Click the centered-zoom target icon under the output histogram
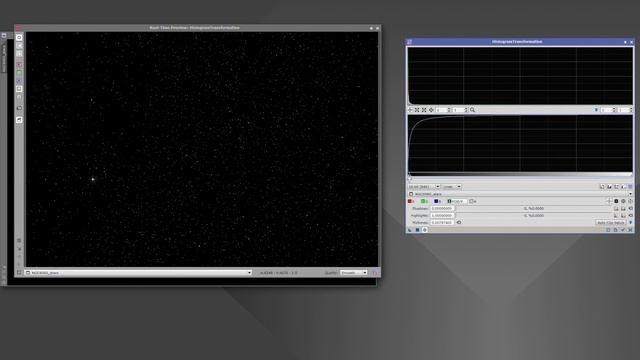 coord(431,110)
